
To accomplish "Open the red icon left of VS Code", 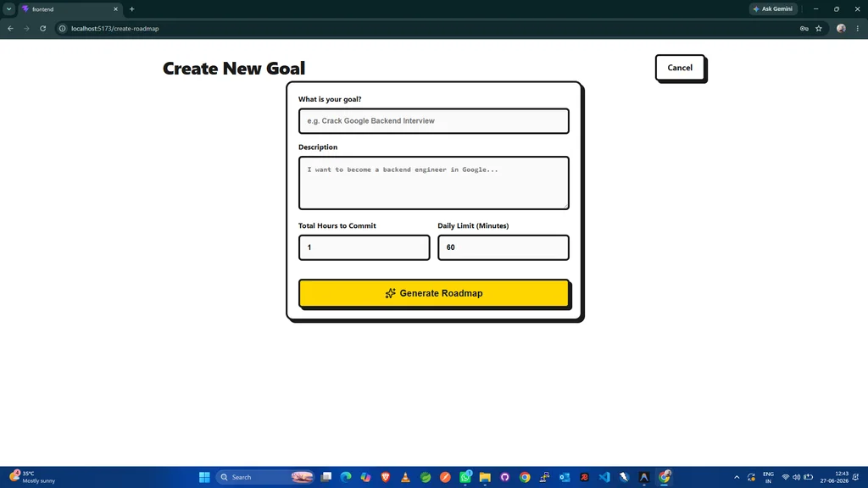I will [x=585, y=477].
